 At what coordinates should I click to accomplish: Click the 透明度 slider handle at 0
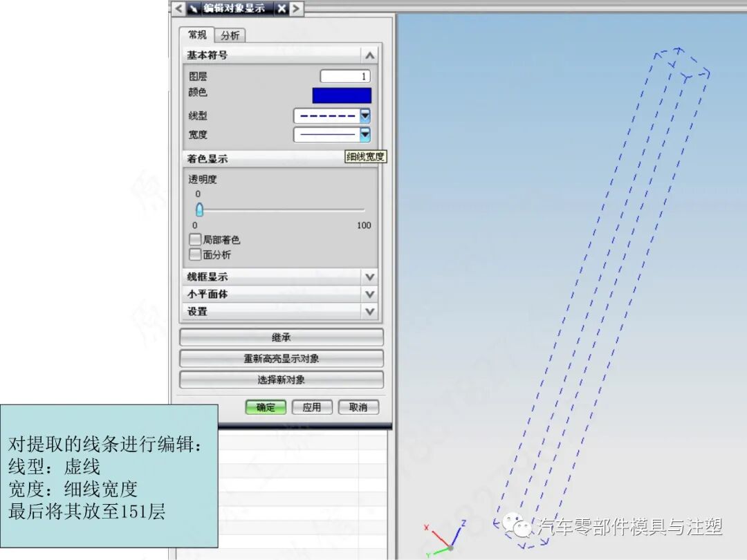[x=199, y=209]
